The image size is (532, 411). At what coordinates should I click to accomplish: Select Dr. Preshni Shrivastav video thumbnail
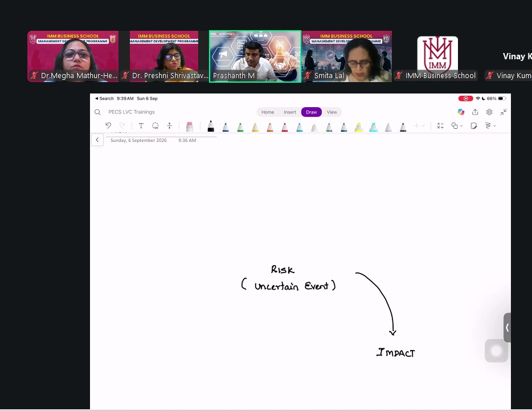tap(164, 56)
